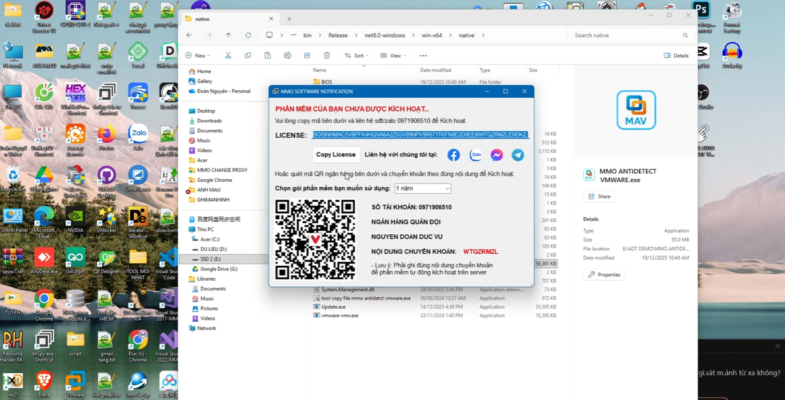Viewport: 785px width, 400px height.
Task: Select the native tab in Explorer
Action: pos(229,19)
